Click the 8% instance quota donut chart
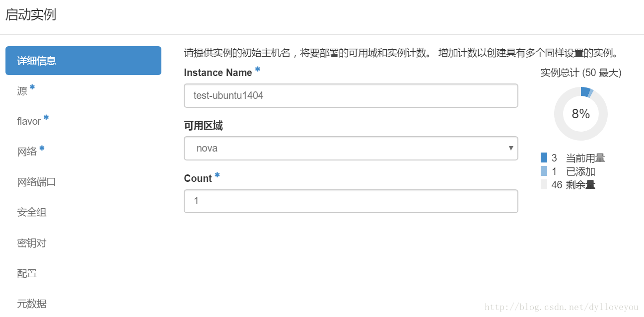Image resolution: width=644 pixels, height=317 pixels. coord(580,114)
